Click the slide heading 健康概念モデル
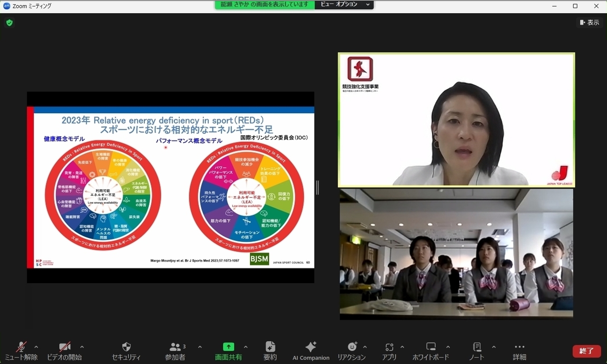This screenshot has height=364, width=607. [x=64, y=139]
